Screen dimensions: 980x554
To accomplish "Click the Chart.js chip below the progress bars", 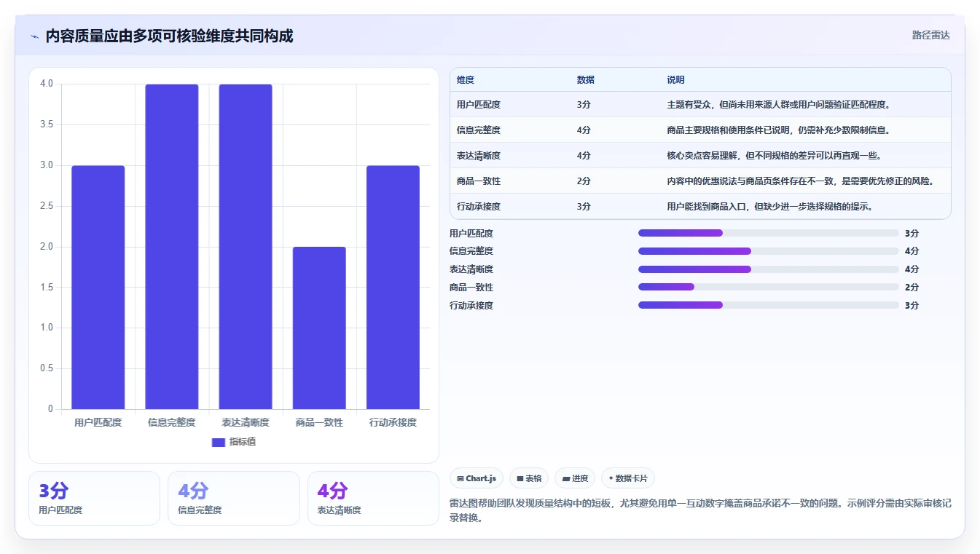I will pos(477,478).
